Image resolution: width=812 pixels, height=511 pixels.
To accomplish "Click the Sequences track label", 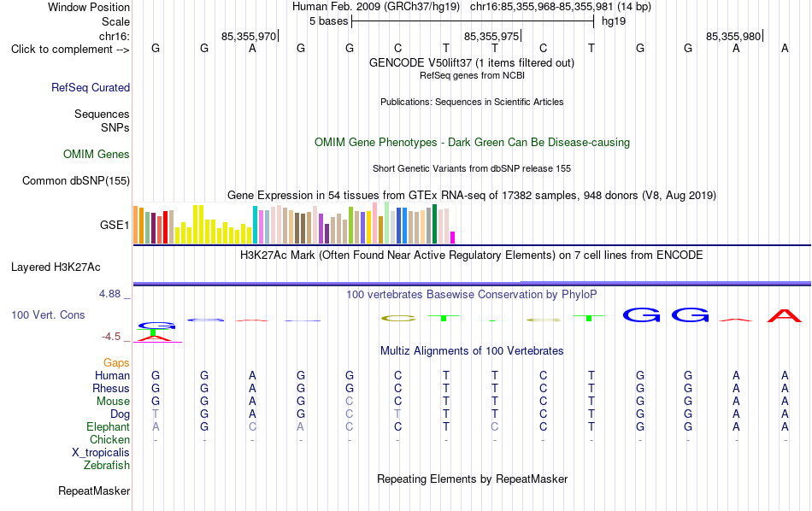I will pyautogui.click(x=102, y=114).
